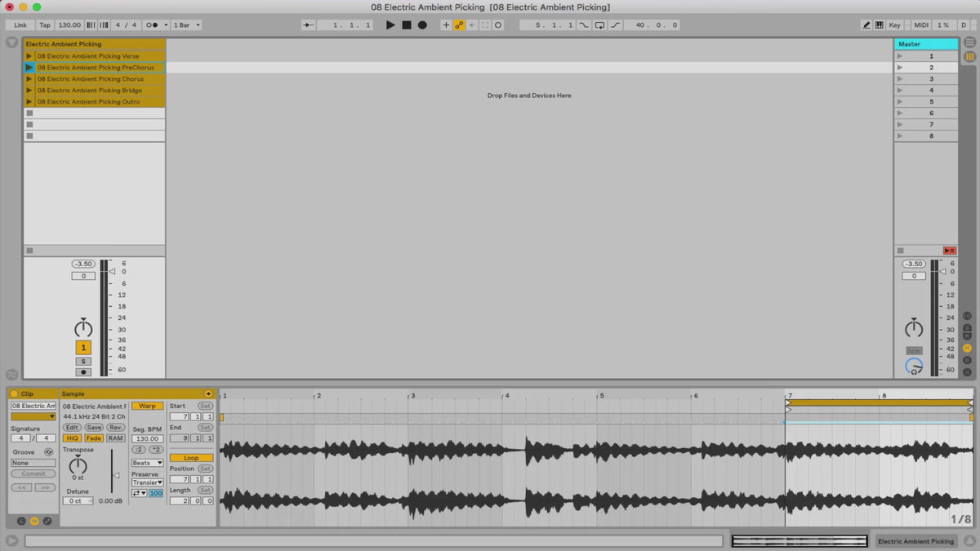Toggle the Warp switch off
Screen dimensions: 980x551
pos(147,406)
